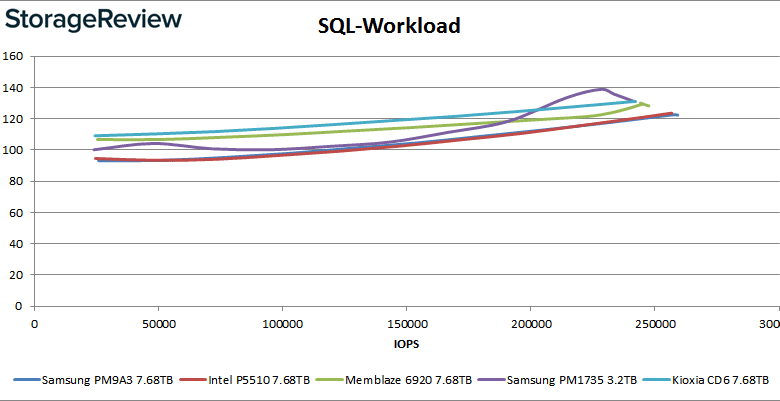The width and height of the screenshot is (780, 401).
Task: Click the 80 y-axis label
Action: pos(16,181)
